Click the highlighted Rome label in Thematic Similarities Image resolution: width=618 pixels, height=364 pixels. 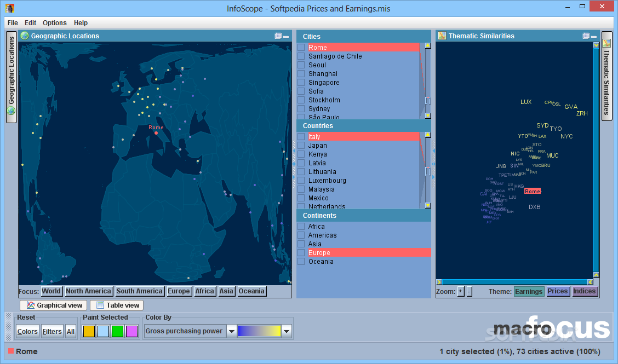(532, 191)
